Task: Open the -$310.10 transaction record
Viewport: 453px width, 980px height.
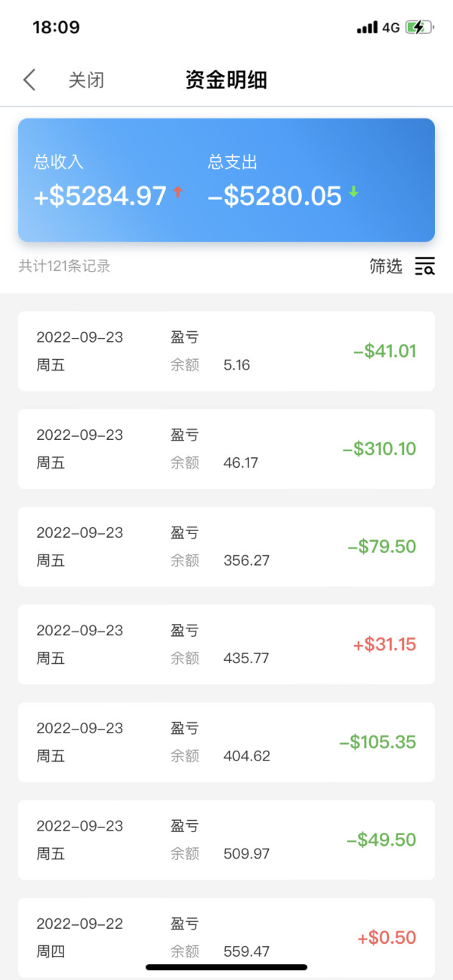Action: pyautogui.click(x=226, y=449)
